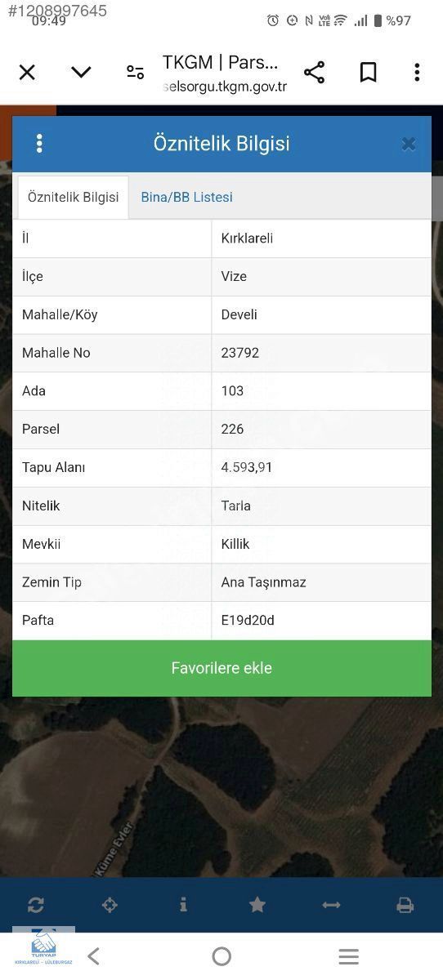Open site settings tune icon beside URL
Image resolution: width=443 pixels, height=980 pixels.
point(135,72)
